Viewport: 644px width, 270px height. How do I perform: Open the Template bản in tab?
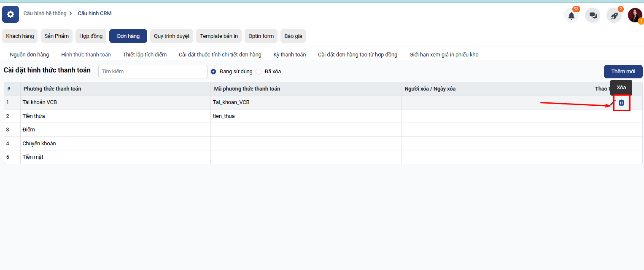click(219, 36)
